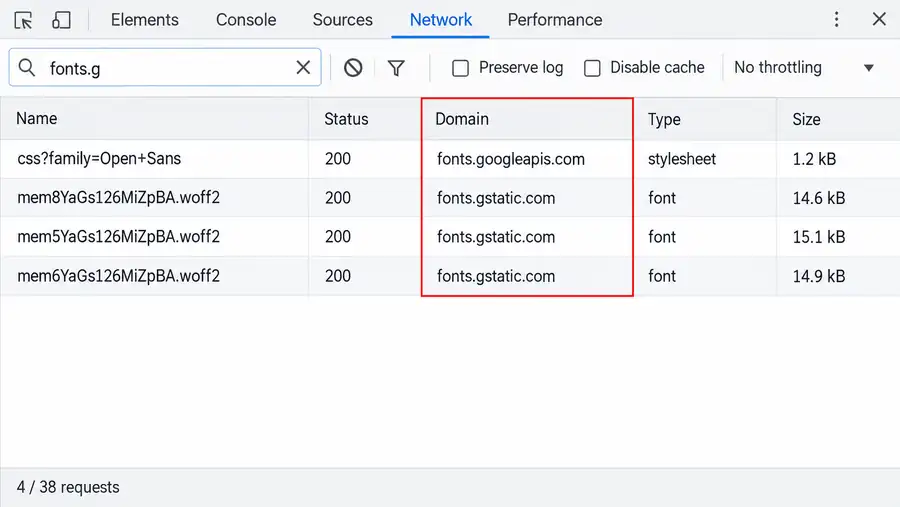Click in the fonts.g filter field
This screenshot has width=900, height=507.
[166, 68]
